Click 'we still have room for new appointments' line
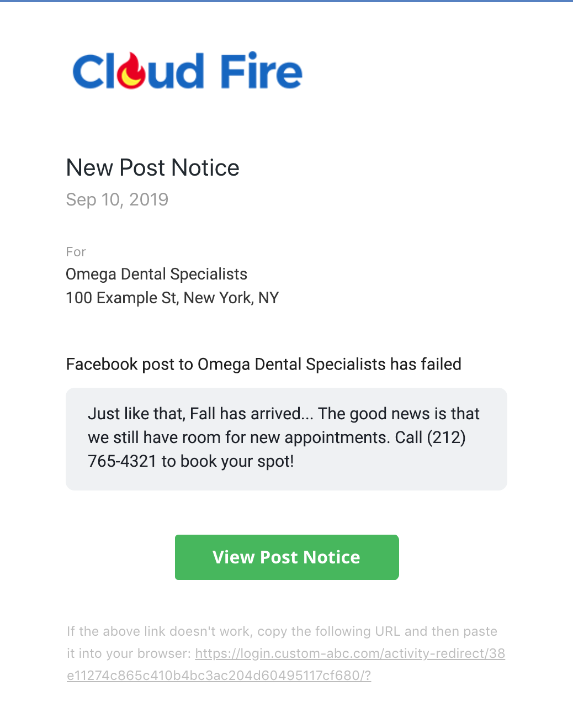 pyautogui.click(x=239, y=437)
